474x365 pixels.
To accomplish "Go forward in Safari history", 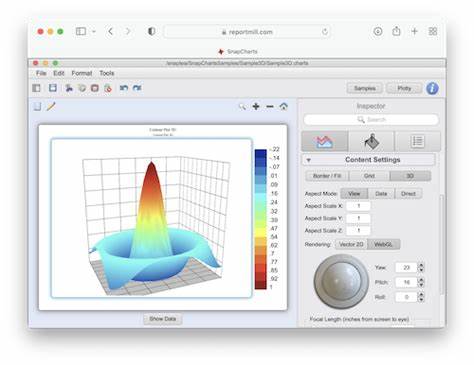I will click(128, 32).
